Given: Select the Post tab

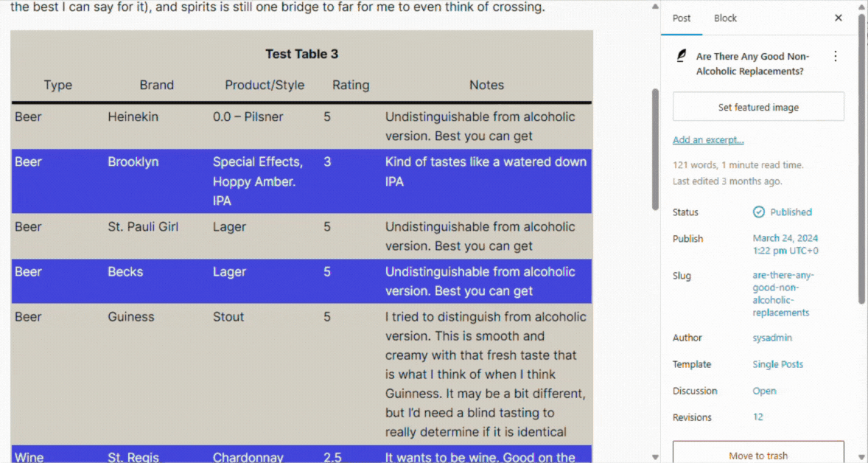Looking at the screenshot, I should point(681,18).
